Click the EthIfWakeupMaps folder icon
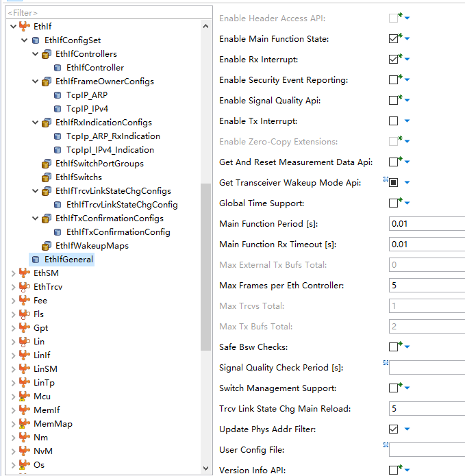 pyautogui.click(x=47, y=246)
